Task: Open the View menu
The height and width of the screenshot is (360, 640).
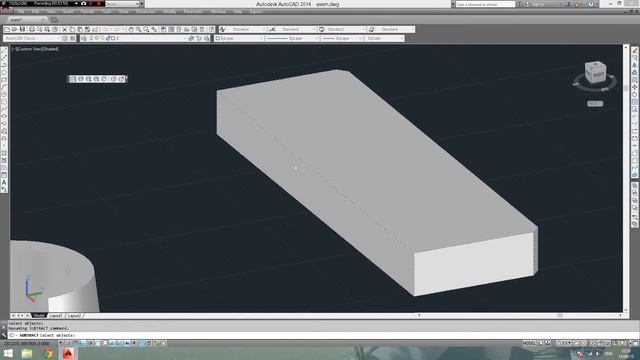Action: point(51,12)
